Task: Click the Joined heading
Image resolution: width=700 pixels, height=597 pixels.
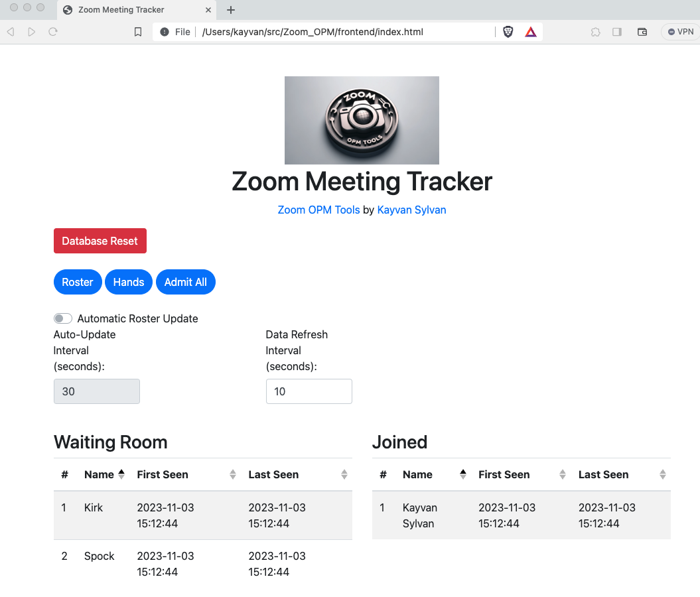Action: (x=399, y=442)
